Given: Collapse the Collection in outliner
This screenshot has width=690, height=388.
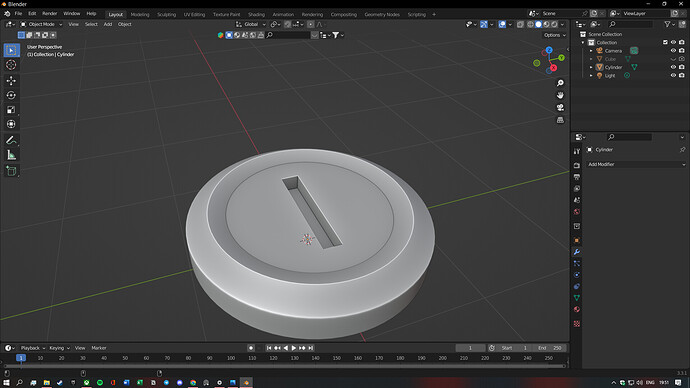Looking at the screenshot, I should click(x=583, y=43).
